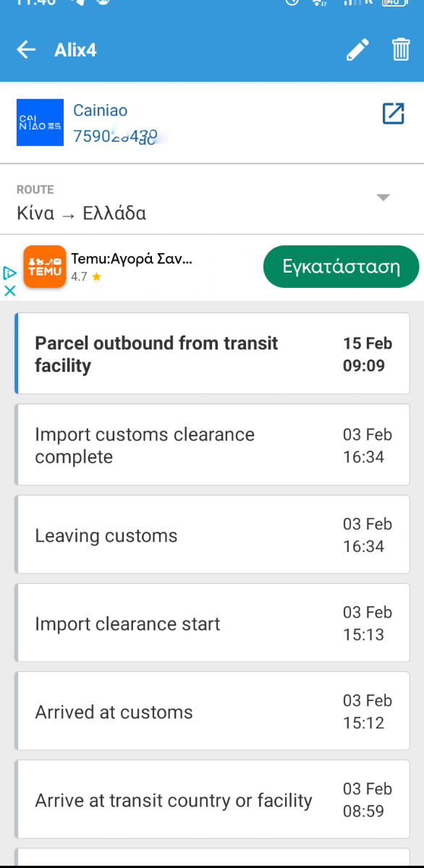Select 'Import customs clearance complete' entry
This screenshot has width=424, height=868.
[x=212, y=445]
